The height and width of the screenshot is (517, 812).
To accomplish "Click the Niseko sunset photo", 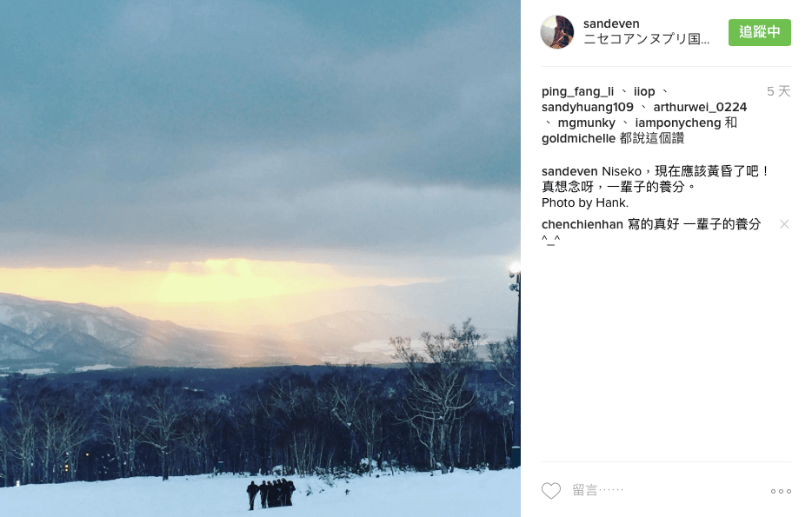I will pyautogui.click(x=260, y=258).
